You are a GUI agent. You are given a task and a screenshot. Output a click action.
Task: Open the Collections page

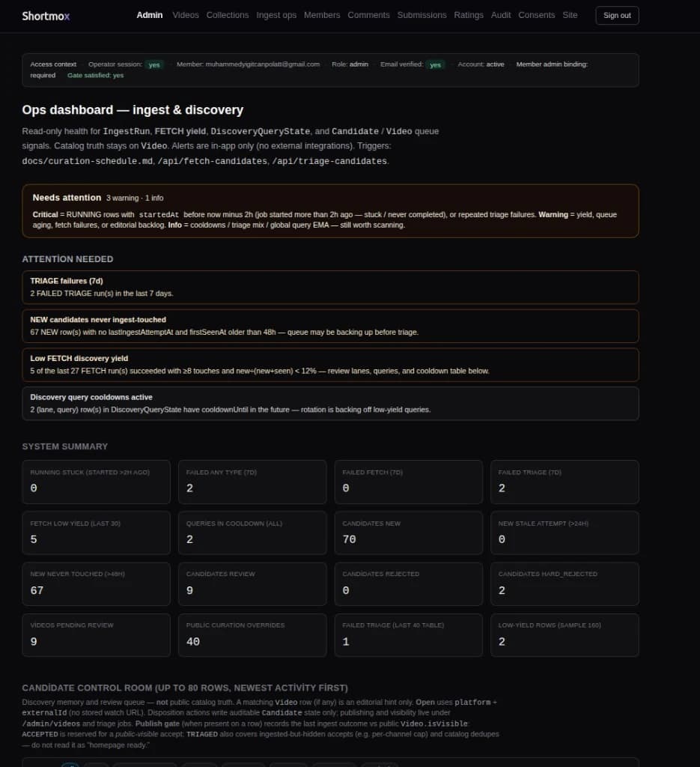coord(228,15)
